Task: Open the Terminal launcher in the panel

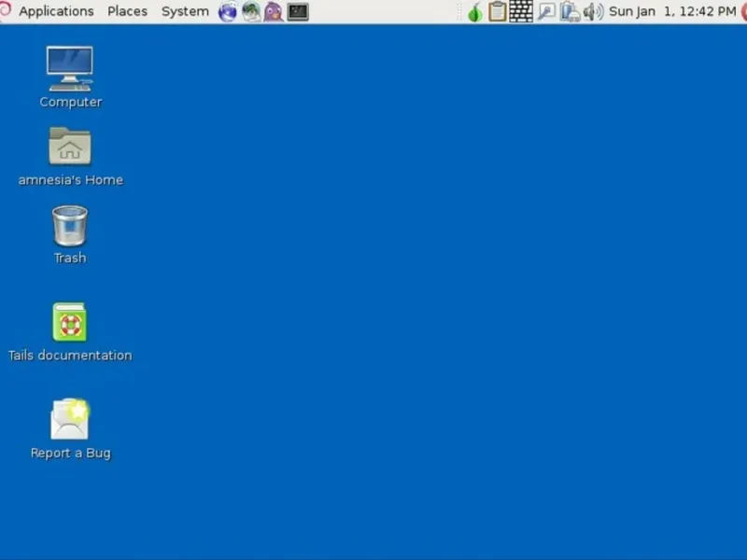Action: tap(298, 12)
